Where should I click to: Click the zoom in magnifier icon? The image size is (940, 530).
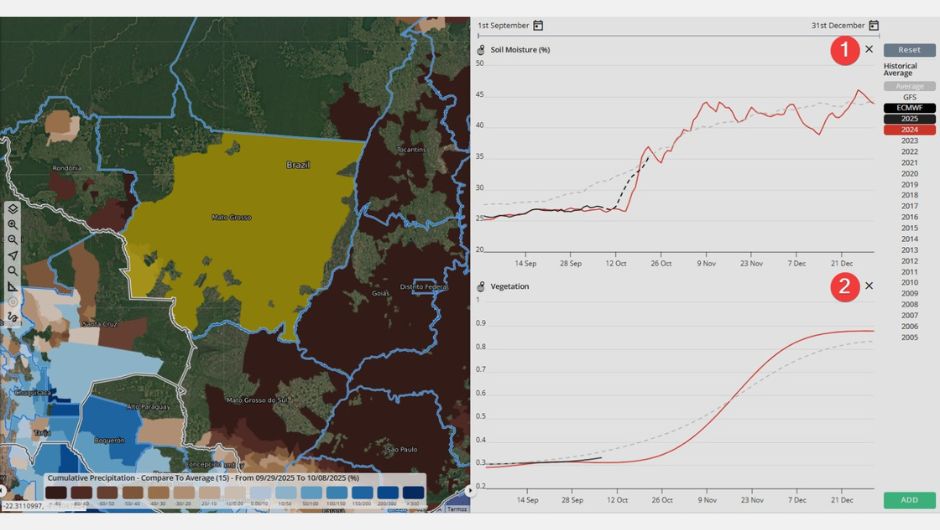click(12, 224)
